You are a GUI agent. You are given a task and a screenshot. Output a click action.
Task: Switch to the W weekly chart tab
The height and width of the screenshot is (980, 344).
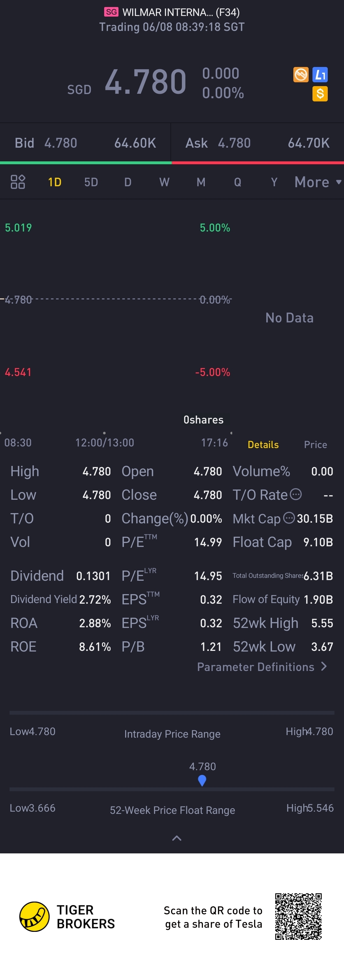coord(164,182)
